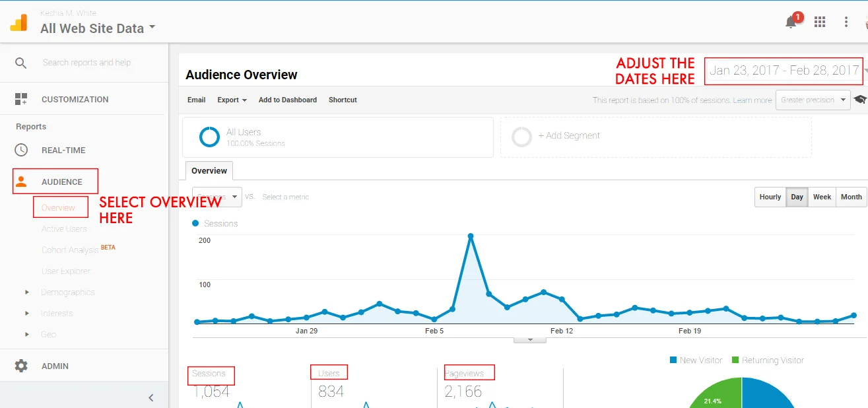Screen dimensions: 868x408
Task: Open the Google apps grid
Action: pos(820,22)
